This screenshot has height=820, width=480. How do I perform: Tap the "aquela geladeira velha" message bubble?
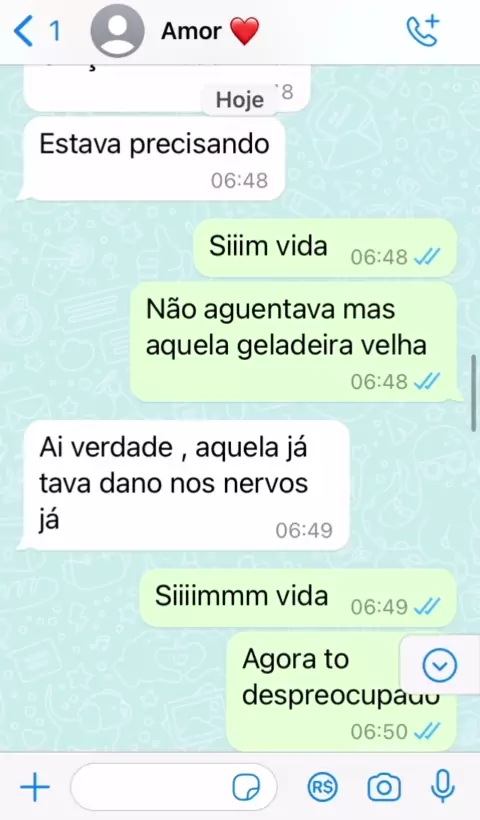pos(295,342)
